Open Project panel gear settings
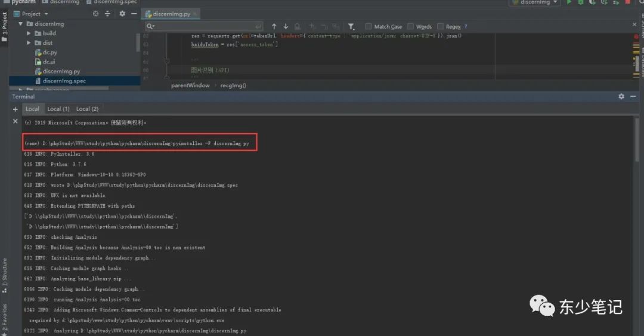644x336 pixels. point(122,14)
